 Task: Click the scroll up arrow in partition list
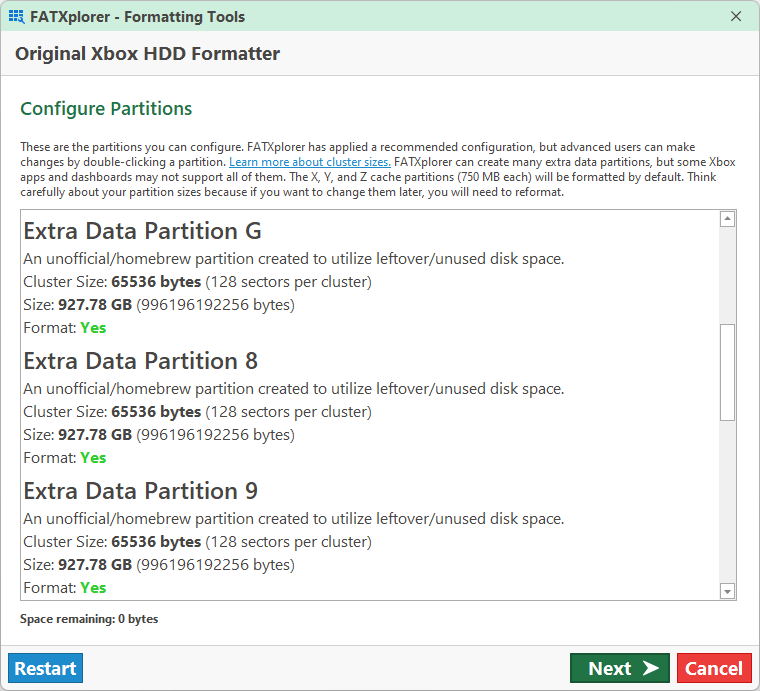[727, 219]
